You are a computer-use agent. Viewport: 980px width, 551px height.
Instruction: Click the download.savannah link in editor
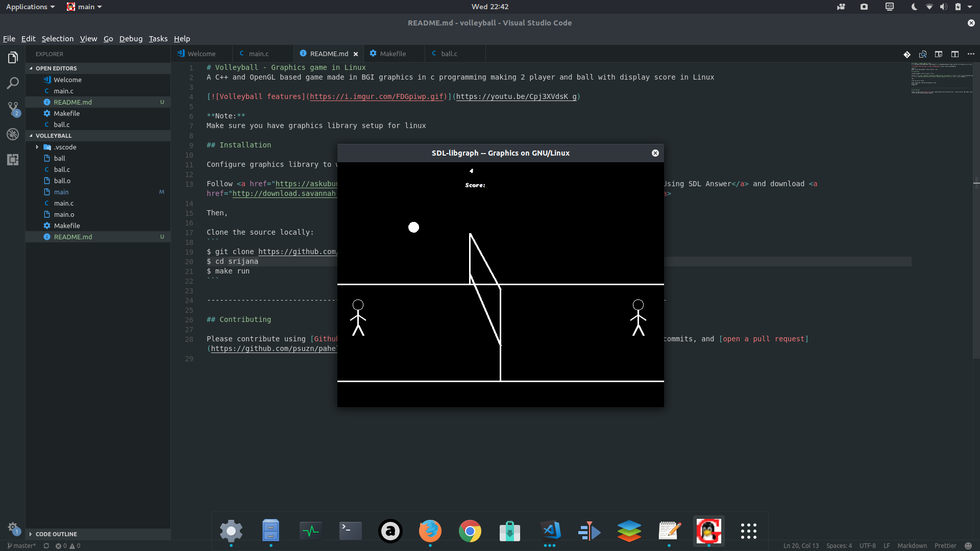click(x=284, y=194)
